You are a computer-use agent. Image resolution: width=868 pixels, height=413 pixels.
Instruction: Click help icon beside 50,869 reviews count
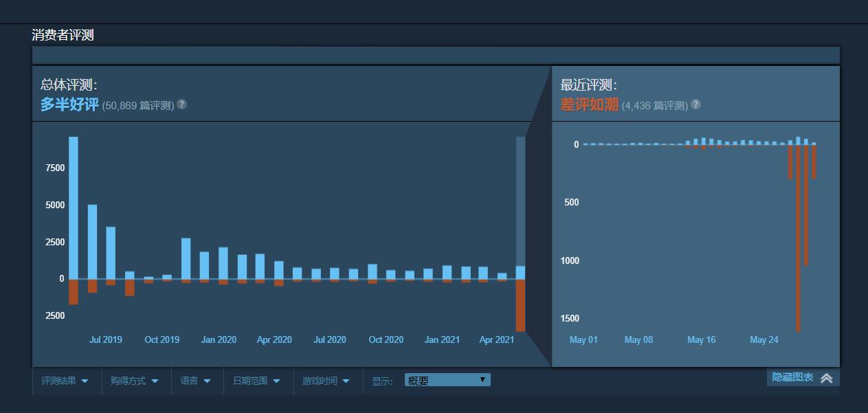(x=181, y=104)
